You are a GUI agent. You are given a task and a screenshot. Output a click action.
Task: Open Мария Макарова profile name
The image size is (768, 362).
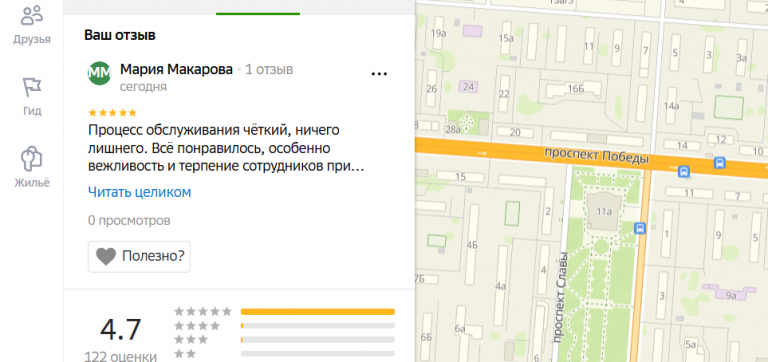click(x=176, y=70)
